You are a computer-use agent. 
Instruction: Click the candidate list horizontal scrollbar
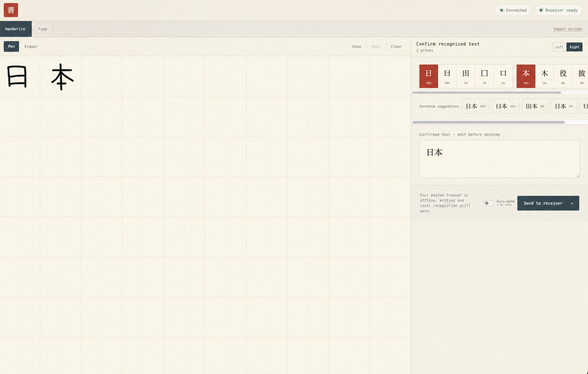(x=486, y=92)
